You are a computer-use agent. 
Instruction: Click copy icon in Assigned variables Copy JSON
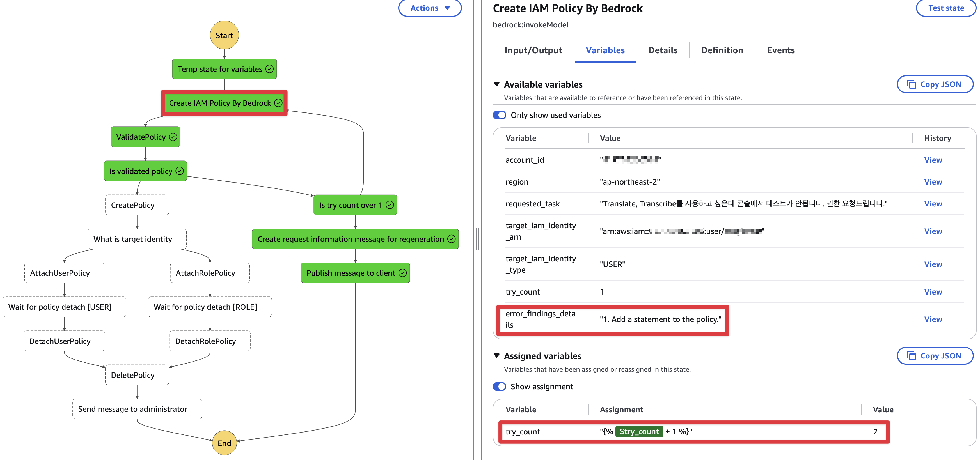[911, 356]
